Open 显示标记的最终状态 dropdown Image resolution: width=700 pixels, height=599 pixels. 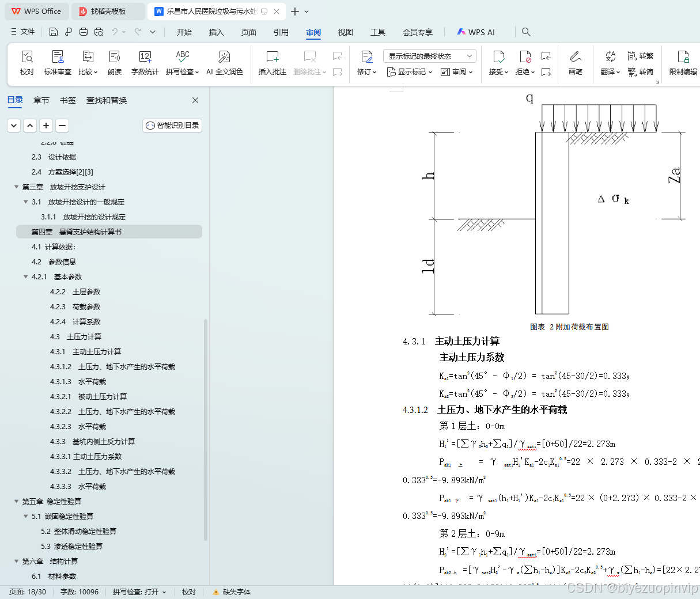(429, 56)
